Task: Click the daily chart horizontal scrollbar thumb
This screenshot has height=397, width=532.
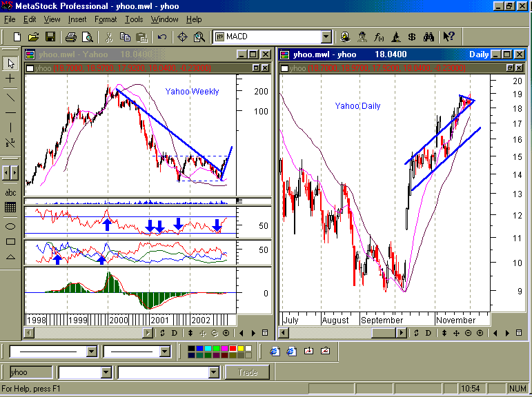Action: 384,334
